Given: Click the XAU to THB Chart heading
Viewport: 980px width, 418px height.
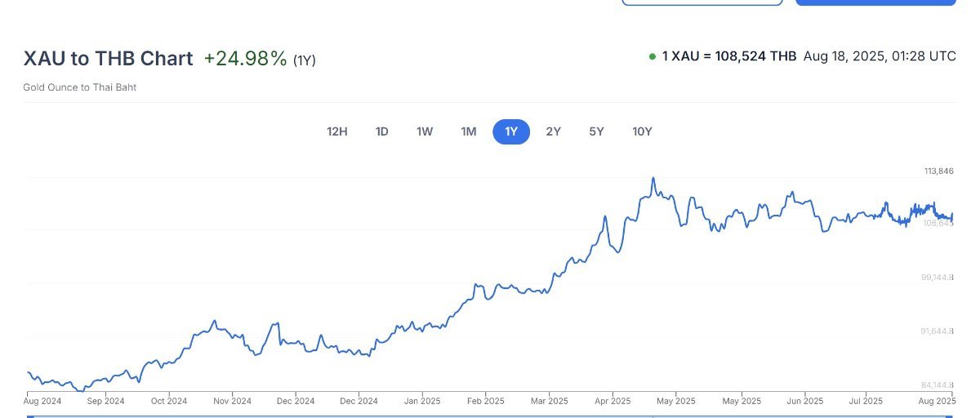Looking at the screenshot, I should (x=109, y=59).
